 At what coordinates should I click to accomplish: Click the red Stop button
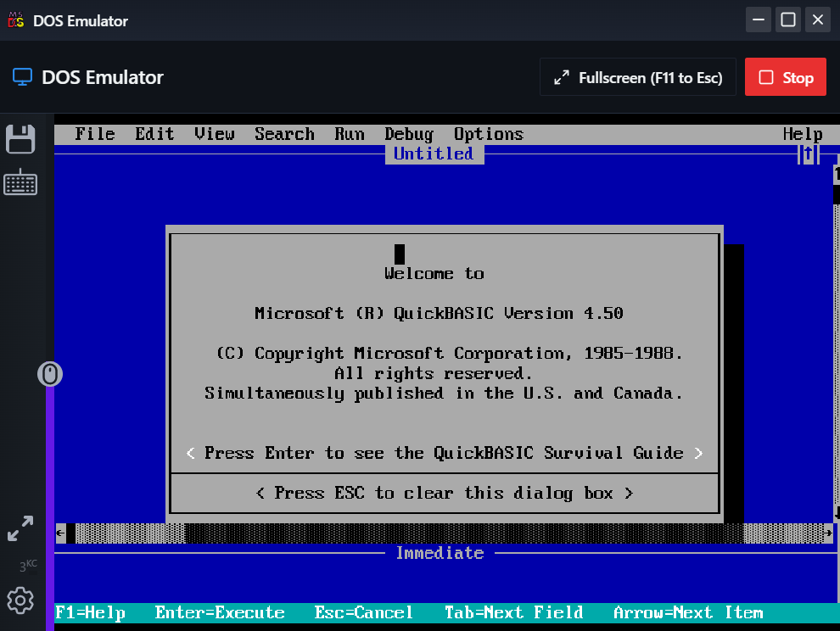tap(786, 77)
